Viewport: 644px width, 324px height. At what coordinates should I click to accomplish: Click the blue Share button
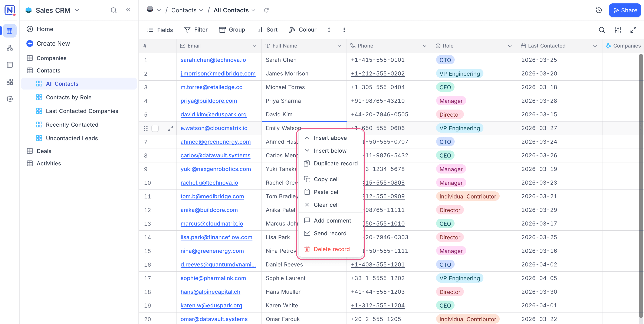[x=625, y=10]
